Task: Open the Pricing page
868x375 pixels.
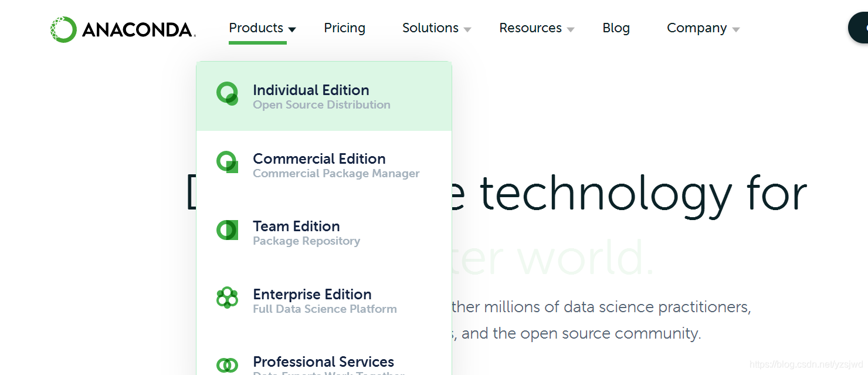Action: (x=345, y=28)
